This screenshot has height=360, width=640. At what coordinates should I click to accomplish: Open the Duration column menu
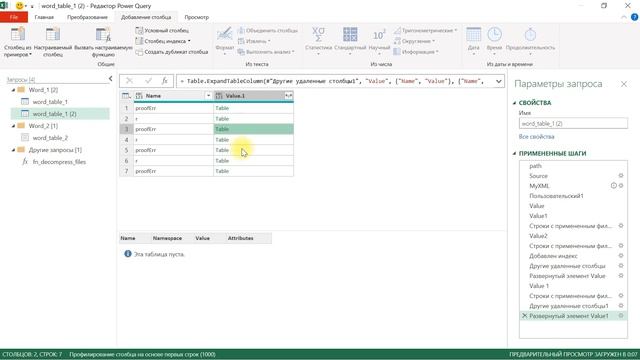point(530,42)
